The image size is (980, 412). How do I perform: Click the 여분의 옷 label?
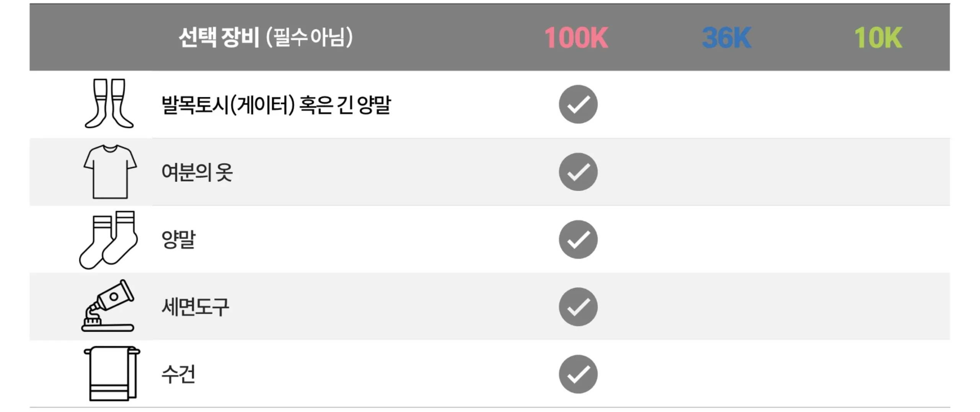pyautogui.click(x=197, y=172)
